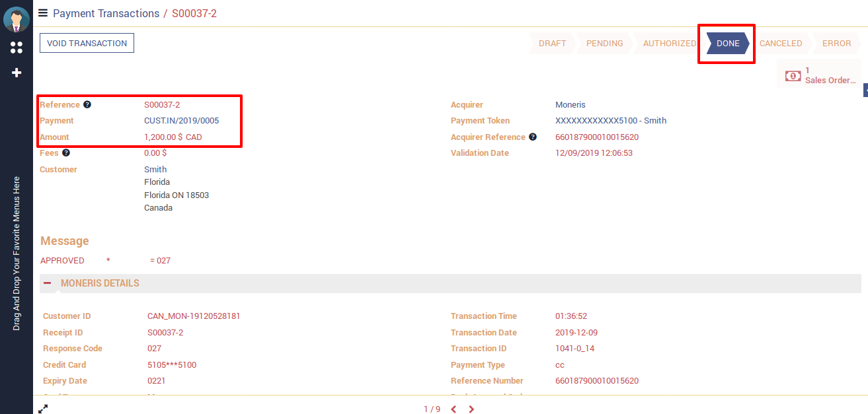Click help icon beside Acquirer Reference

tap(533, 137)
